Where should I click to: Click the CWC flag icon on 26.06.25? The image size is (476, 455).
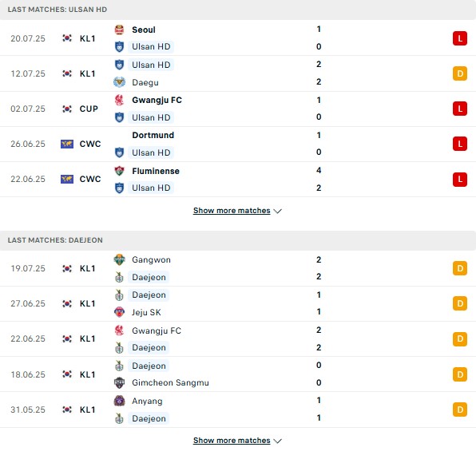tap(67, 144)
